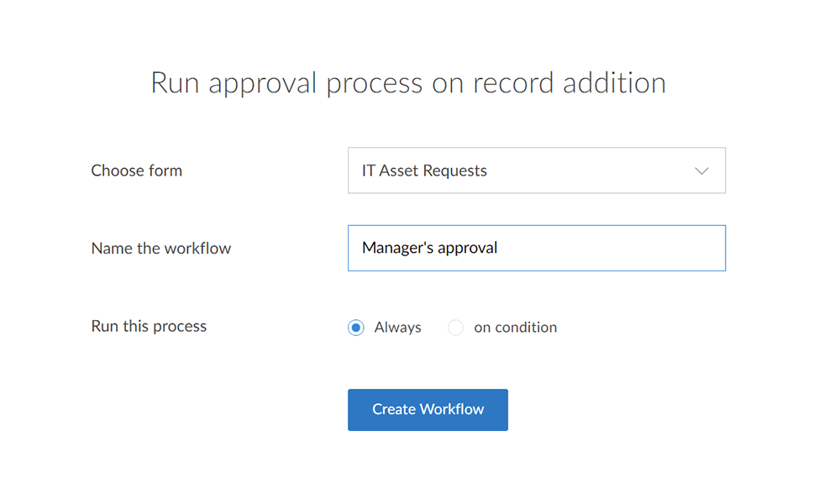Screen dimensions: 840x504
Task: Click the page title text
Action: click(408, 82)
